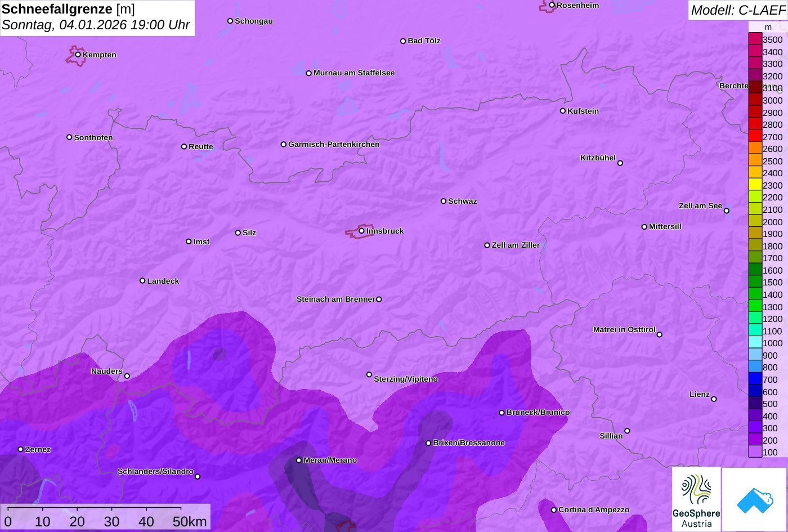This screenshot has height=532, width=788.
Task: Click the 3500 m legend color swatch
Action: [755, 39]
